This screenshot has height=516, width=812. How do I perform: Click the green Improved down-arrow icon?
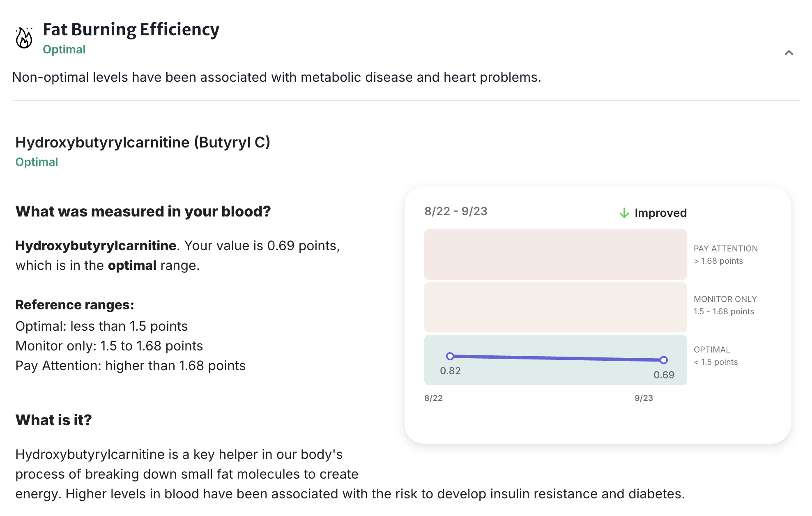(624, 213)
